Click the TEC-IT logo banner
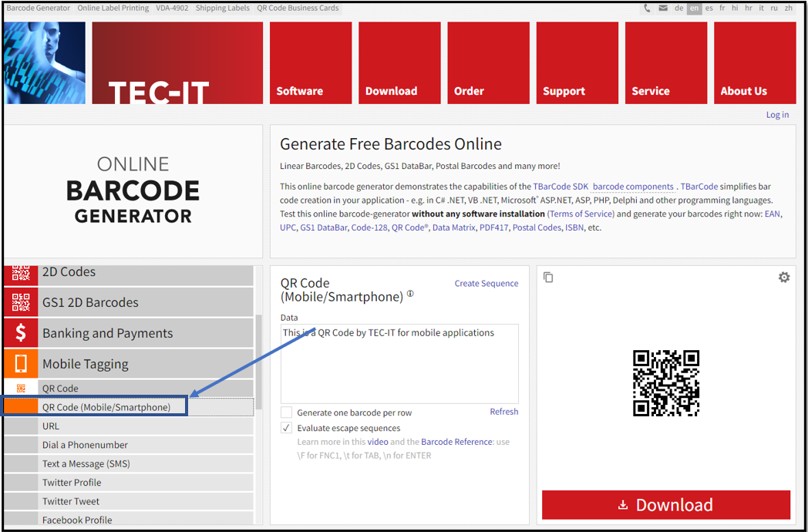 coord(177,63)
